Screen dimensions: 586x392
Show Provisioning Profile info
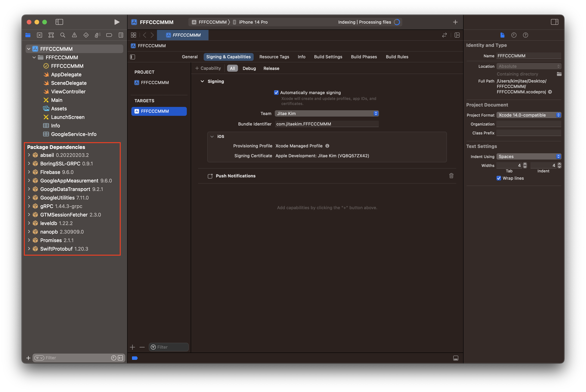point(327,146)
